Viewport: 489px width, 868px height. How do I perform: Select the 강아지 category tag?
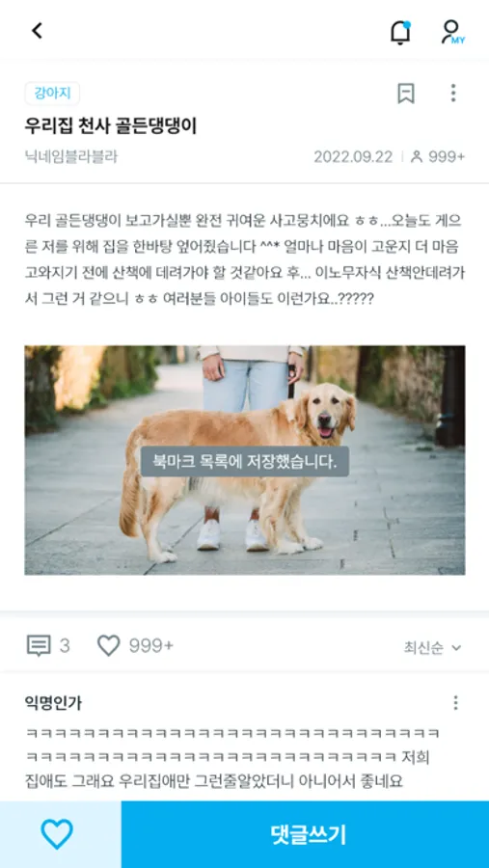pos(53,94)
